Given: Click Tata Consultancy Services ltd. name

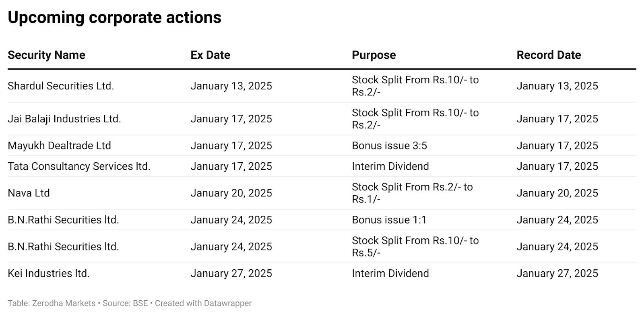Looking at the screenshot, I should (x=79, y=166).
